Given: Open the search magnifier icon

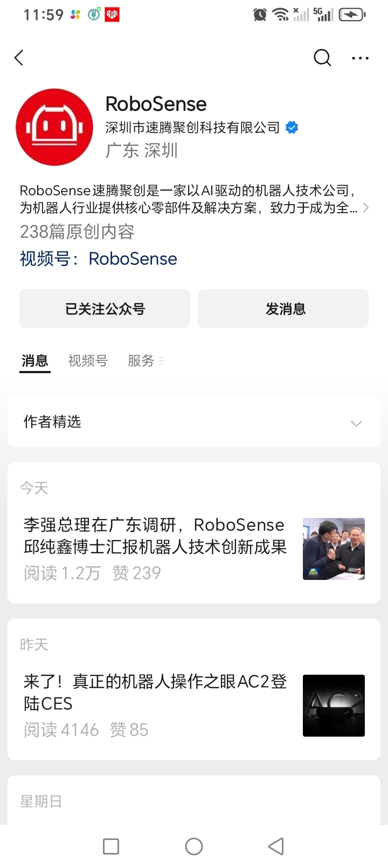Looking at the screenshot, I should pyautogui.click(x=322, y=58).
